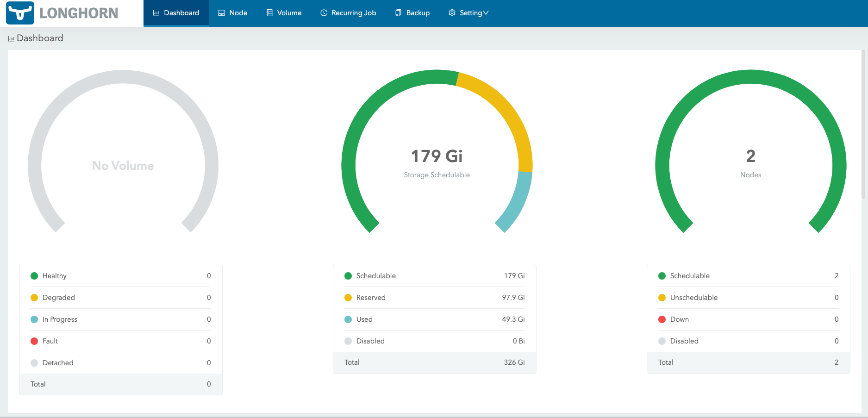868x418 pixels.
Task: Click the 'Degraded' volume row label
Action: click(59, 298)
